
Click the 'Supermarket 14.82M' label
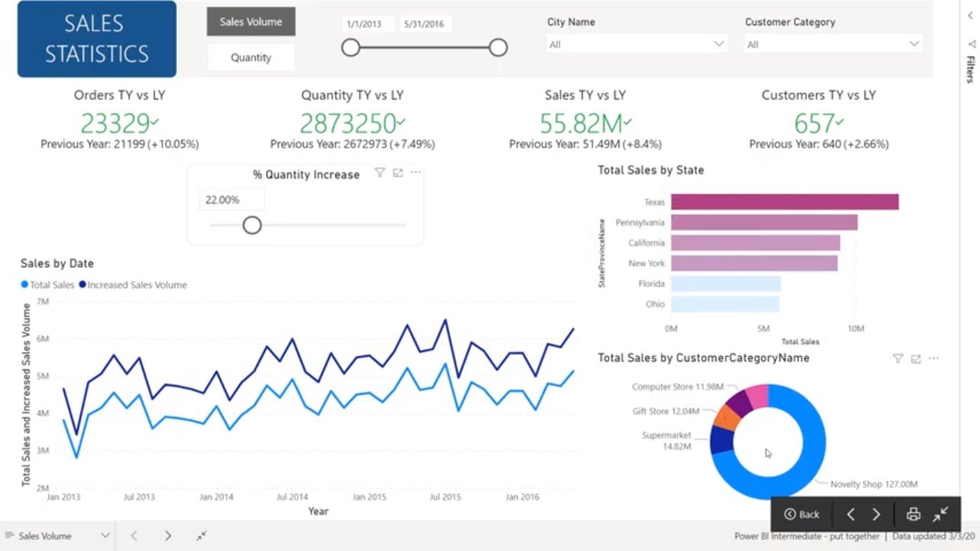point(666,441)
